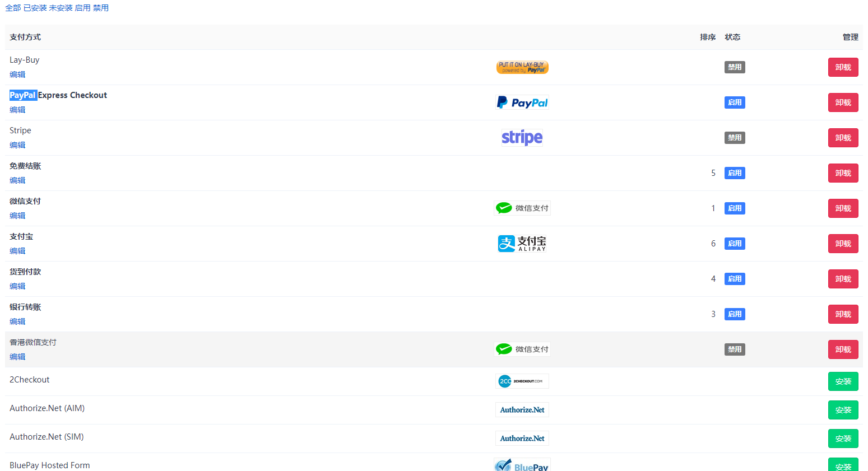The width and height of the screenshot is (868, 471).
Task: Click sort order 4 in 货到付款 row
Action: [x=713, y=279]
